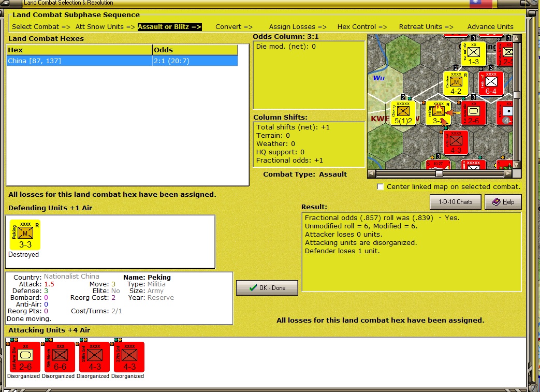Click the mini-map scroll right arrow
The height and width of the screenshot is (392, 540).
point(508,174)
